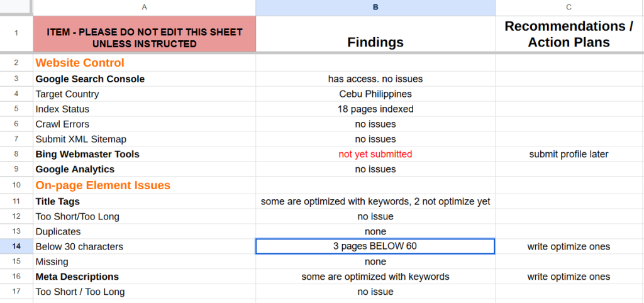
Task: Click the red "not yet submitted" cell
Action: coord(375,154)
